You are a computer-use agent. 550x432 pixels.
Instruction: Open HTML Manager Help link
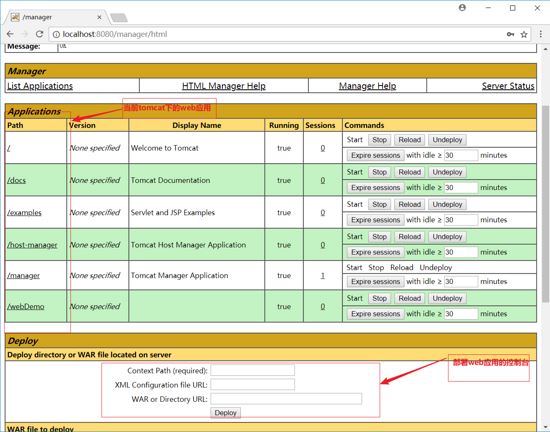224,86
